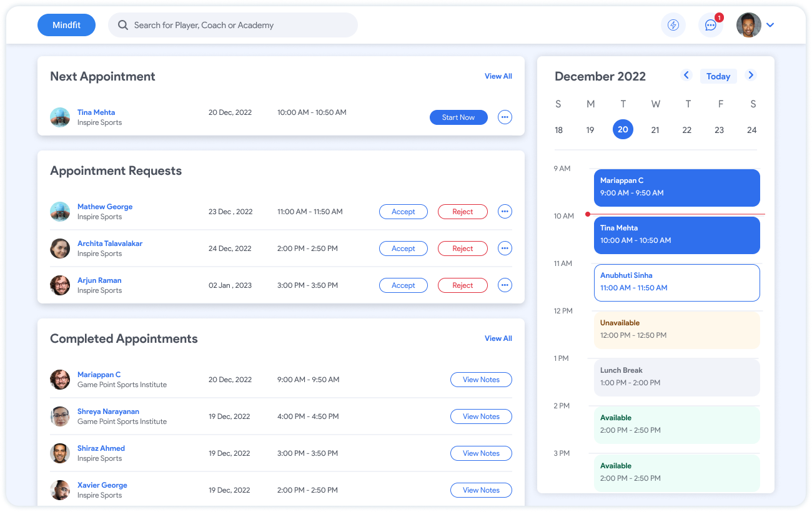Viewport: 812px width, 512px height.
Task: Click Mathew George's avatar photo
Action: click(x=60, y=212)
